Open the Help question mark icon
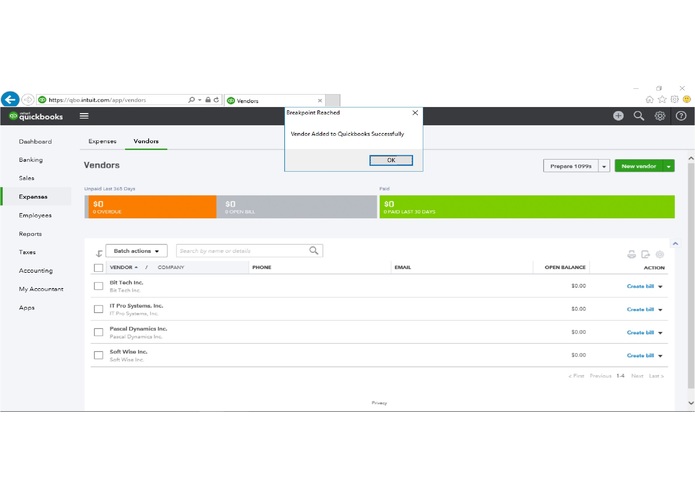This screenshot has height=494, width=695. [x=681, y=116]
